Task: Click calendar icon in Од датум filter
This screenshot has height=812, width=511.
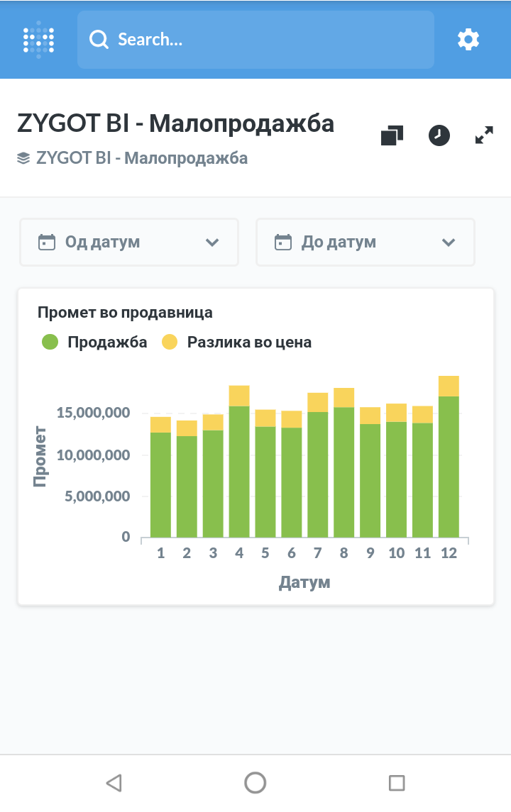Action: point(46,243)
